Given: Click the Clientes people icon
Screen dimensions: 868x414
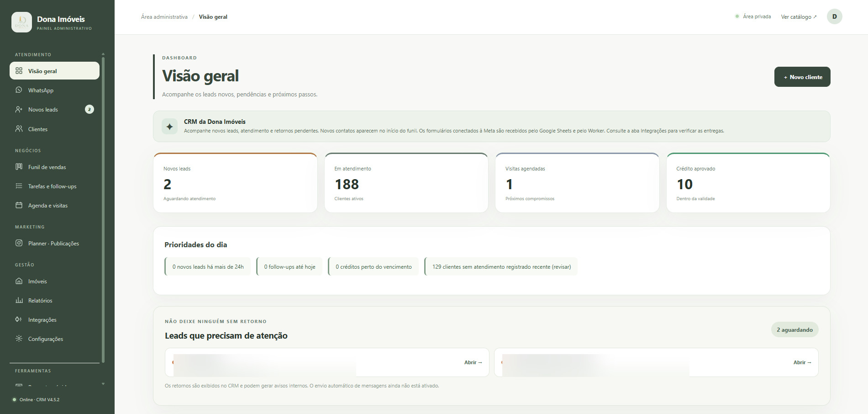Looking at the screenshot, I should (19, 129).
